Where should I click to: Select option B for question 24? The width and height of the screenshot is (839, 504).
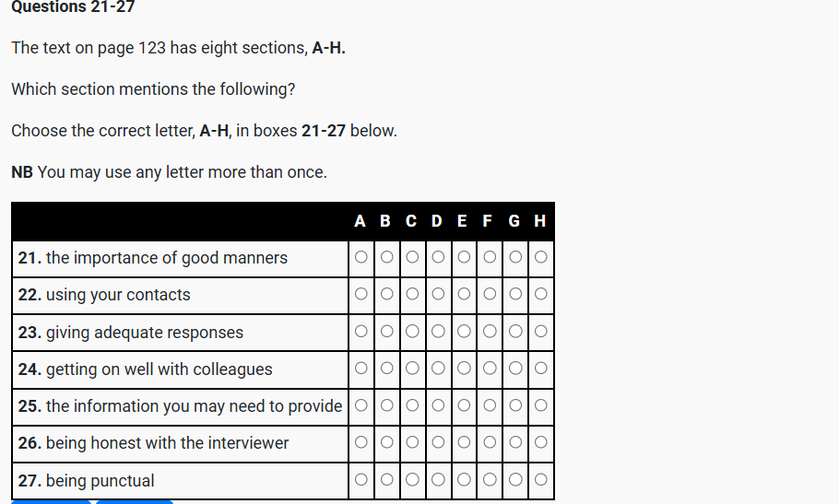[x=386, y=369]
